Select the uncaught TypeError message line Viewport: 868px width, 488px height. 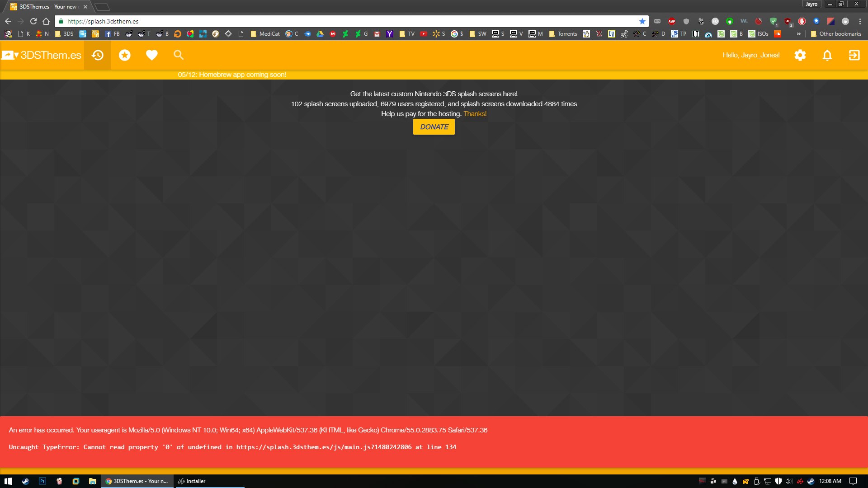click(x=232, y=447)
